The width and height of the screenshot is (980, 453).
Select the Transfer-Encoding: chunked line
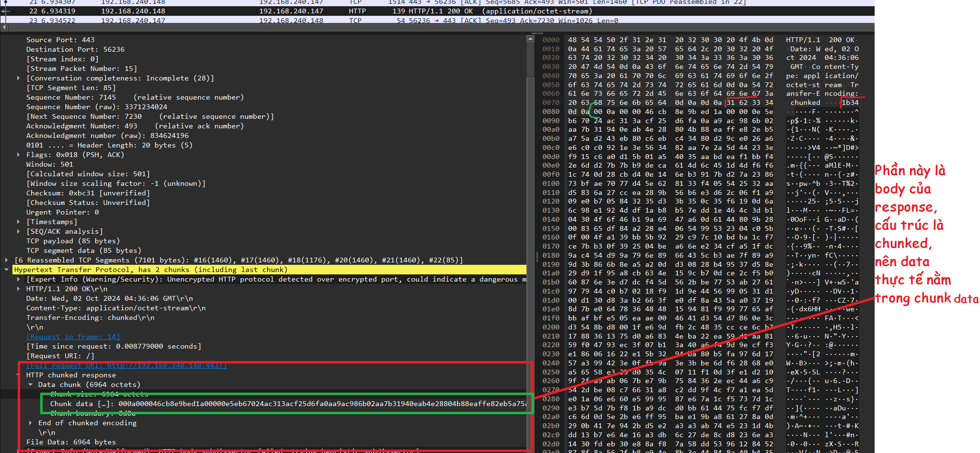90,317
